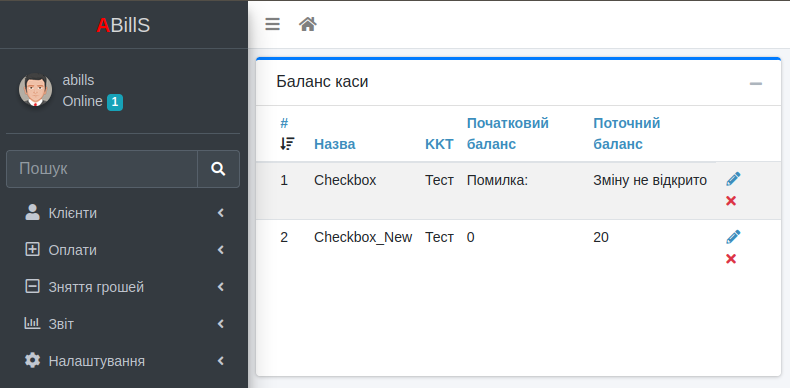Click the Помилка: cell
Viewport: 790px width, 388px height.
(x=497, y=180)
